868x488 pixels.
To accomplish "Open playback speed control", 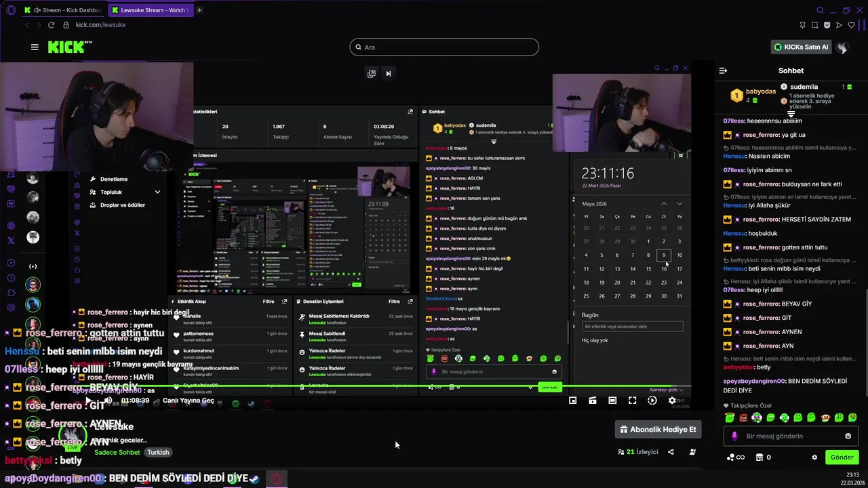I will click(652, 401).
